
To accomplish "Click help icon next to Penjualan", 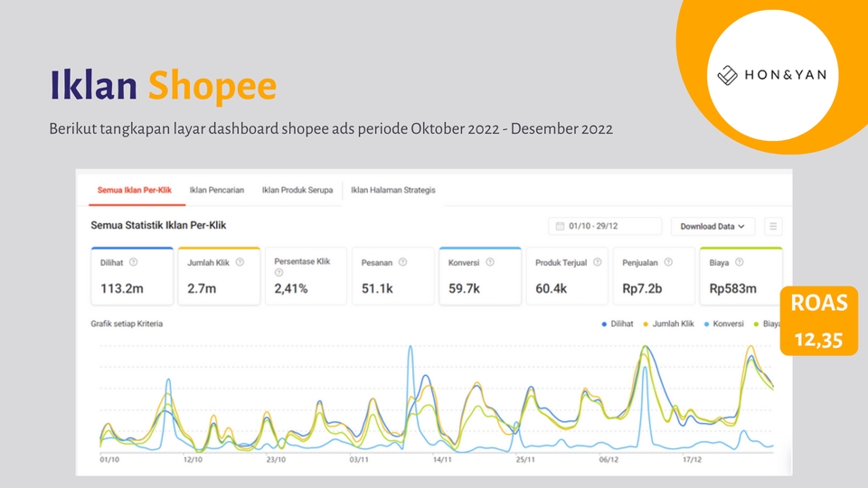I will tap(668, 262).
